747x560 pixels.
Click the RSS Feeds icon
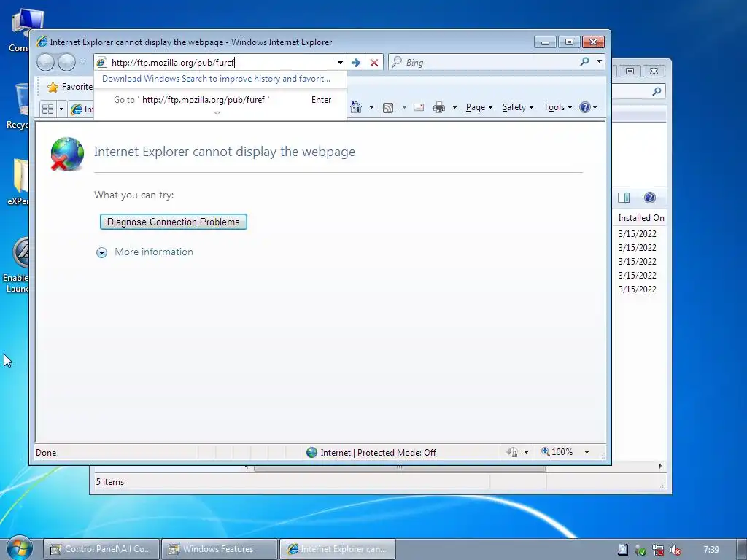(388, 108)
